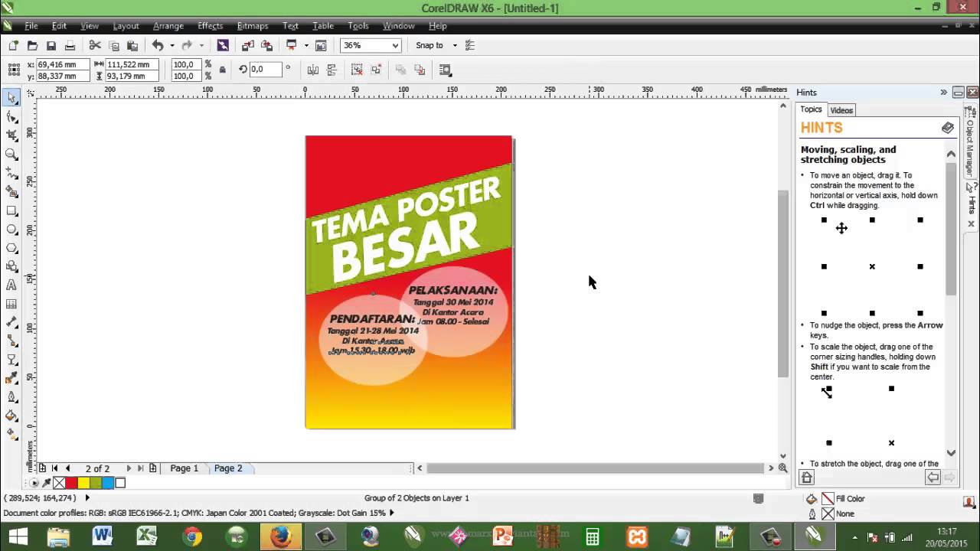980x551 pixels.
Task: Select the Shape edit tool
Action: (x=11, y=116)
